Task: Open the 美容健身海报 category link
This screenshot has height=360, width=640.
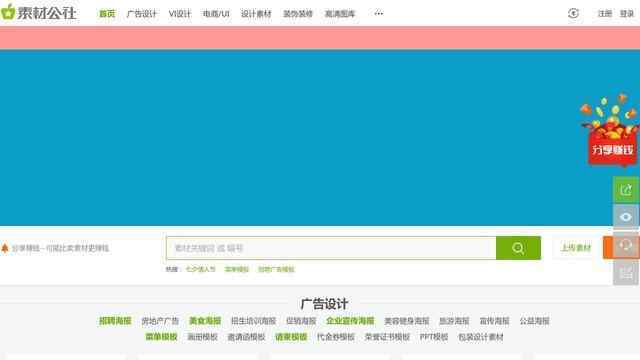Action: coord(407,321)
